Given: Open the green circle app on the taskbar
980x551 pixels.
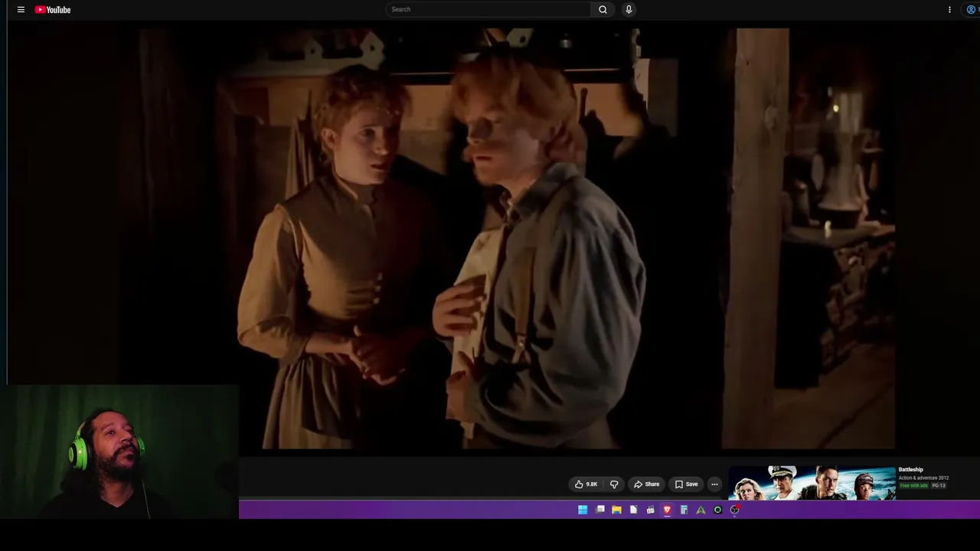Looking at the screenshot, I should [x=717, y=510].
